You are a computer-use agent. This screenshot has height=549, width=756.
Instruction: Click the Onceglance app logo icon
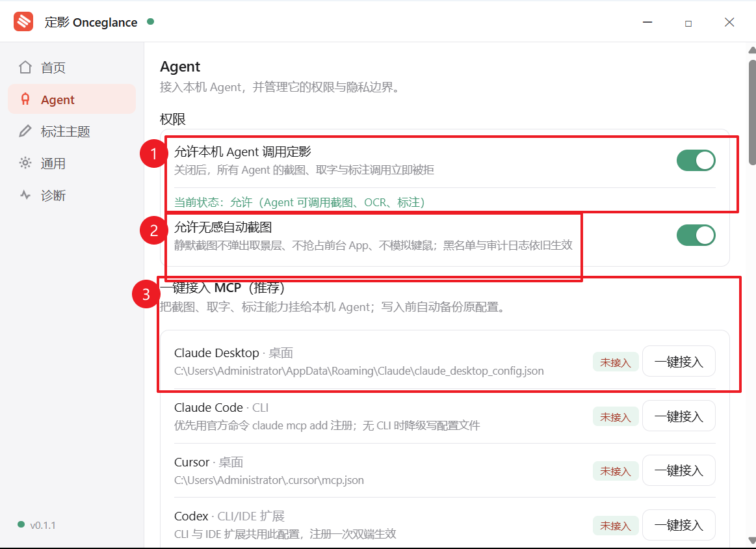tap(23, 21)
